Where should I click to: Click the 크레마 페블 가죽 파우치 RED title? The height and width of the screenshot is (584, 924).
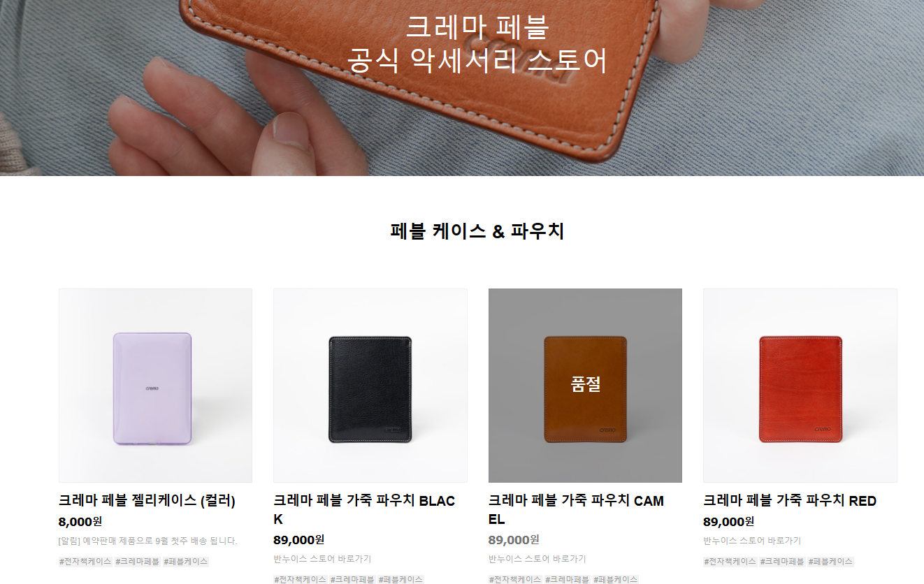click(790, 501)
